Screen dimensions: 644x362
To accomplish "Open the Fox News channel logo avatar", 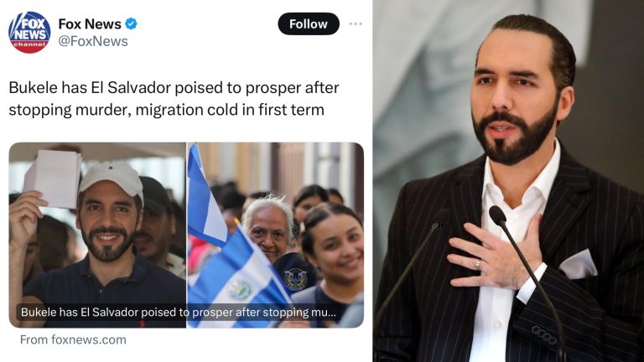I will tap(29, 33).
